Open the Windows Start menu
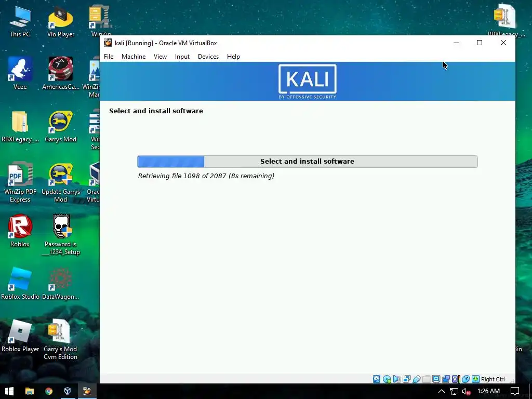This screenshot has width=532, height=399. [x=9, y=391]
